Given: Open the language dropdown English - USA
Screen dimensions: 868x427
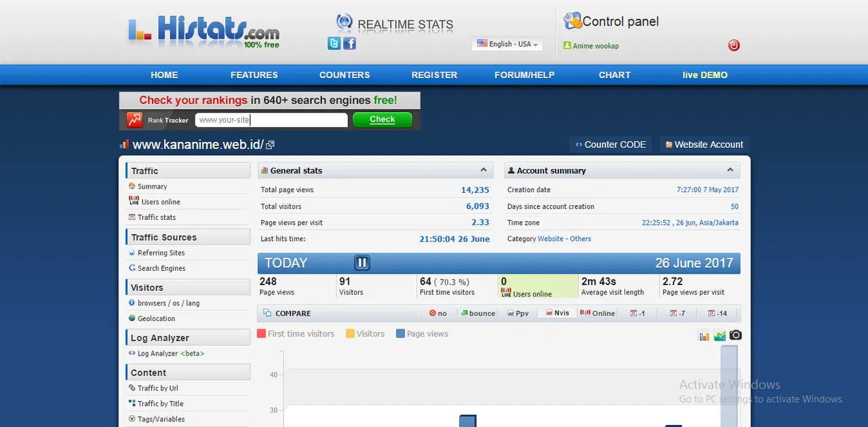Looking at the screenshot, I should coord(507,44).
